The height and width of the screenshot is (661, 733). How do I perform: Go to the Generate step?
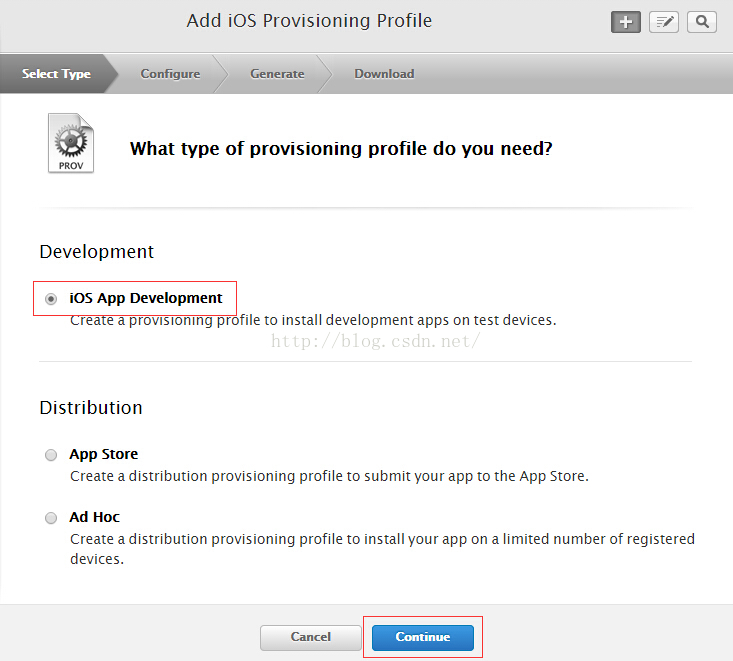pos(277,74)
